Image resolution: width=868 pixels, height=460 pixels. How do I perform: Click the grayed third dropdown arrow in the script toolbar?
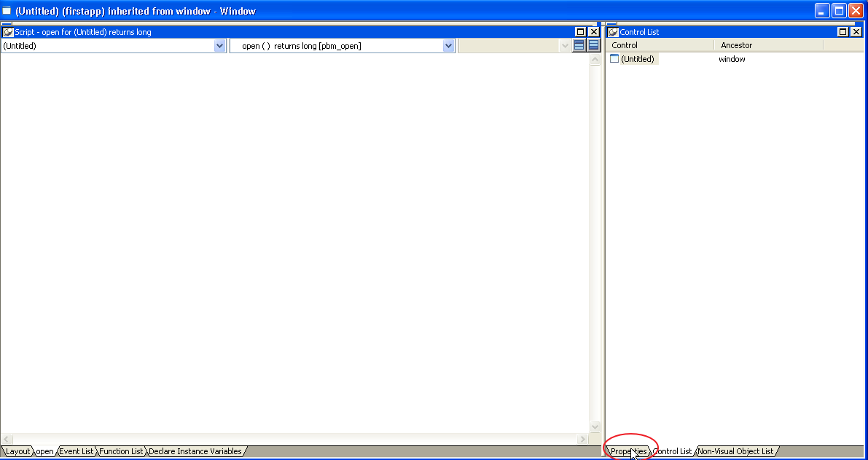point(565,45)
